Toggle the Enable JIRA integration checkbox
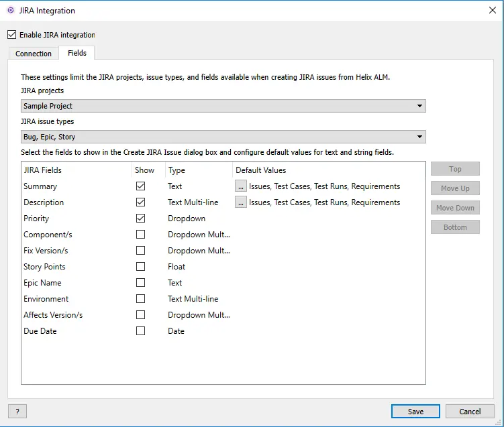This screenshot has width=504, height=427. click(12, 35)
